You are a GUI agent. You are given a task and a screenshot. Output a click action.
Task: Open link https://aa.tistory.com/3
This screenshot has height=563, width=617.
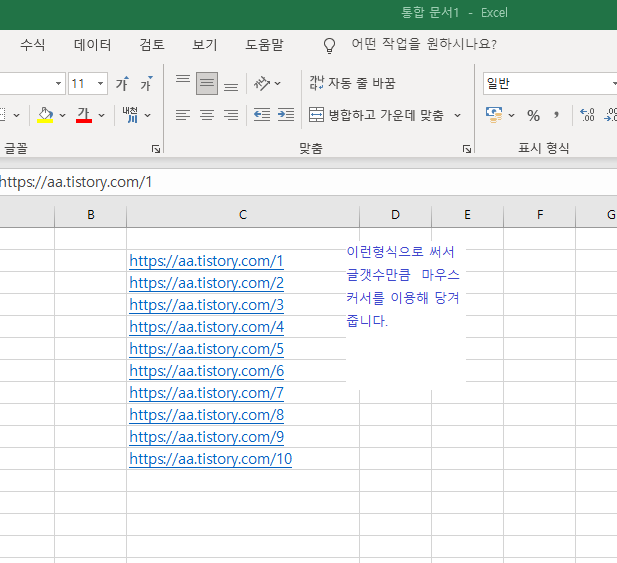(x=206, y=305)
